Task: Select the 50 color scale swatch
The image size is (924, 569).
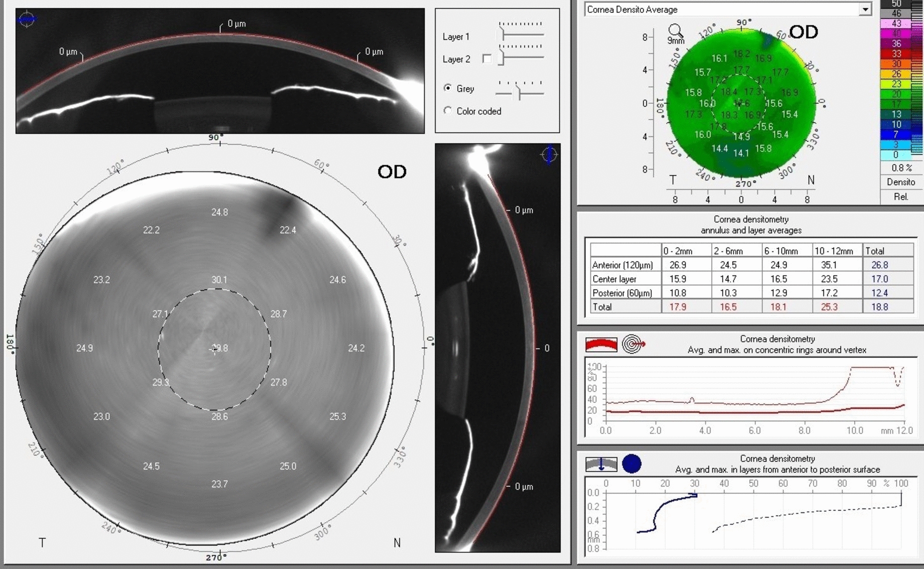Action: [x=896, y=4]
